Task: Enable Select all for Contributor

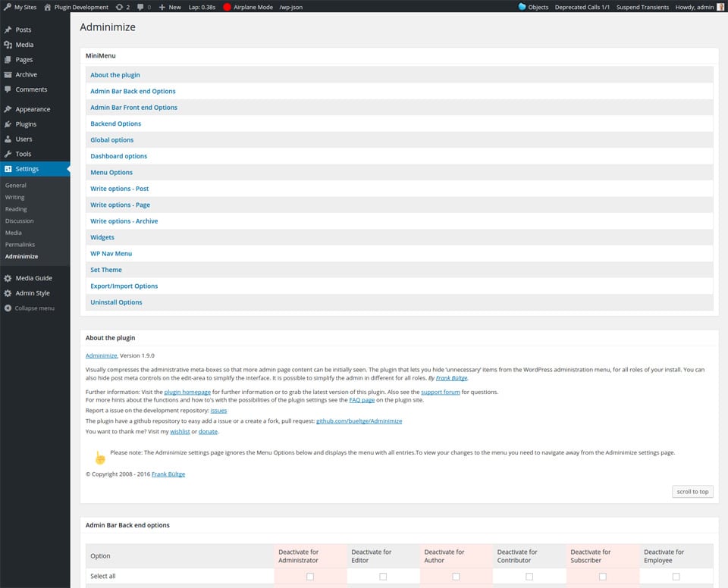Action: (x=529, y=577)
